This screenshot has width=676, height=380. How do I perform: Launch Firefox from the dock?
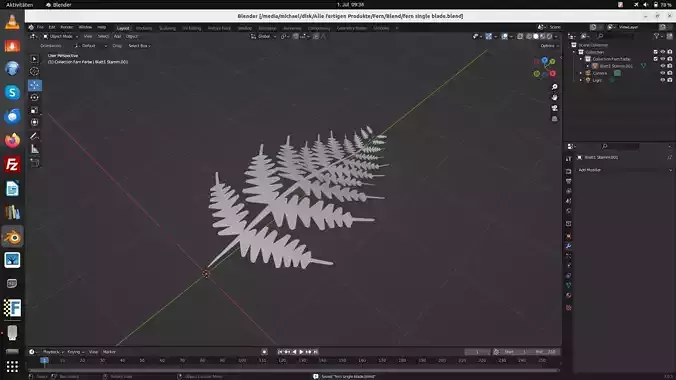click(x=12, y=140)
